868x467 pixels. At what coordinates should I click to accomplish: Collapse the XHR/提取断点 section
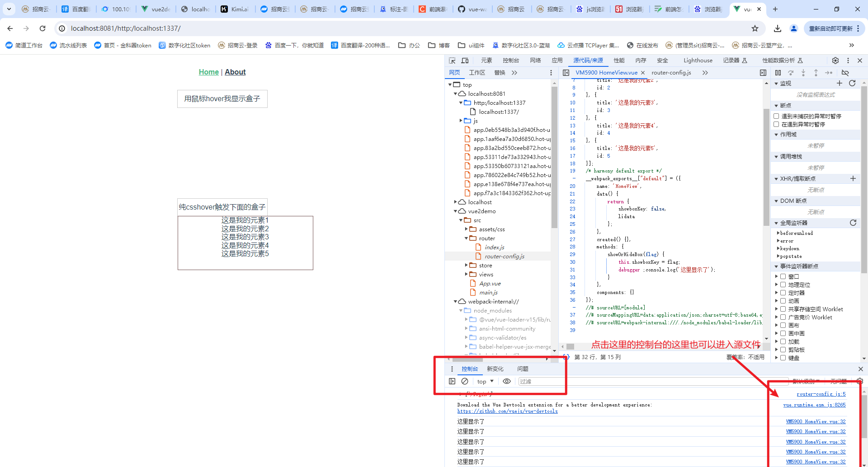tap(777, 179)
